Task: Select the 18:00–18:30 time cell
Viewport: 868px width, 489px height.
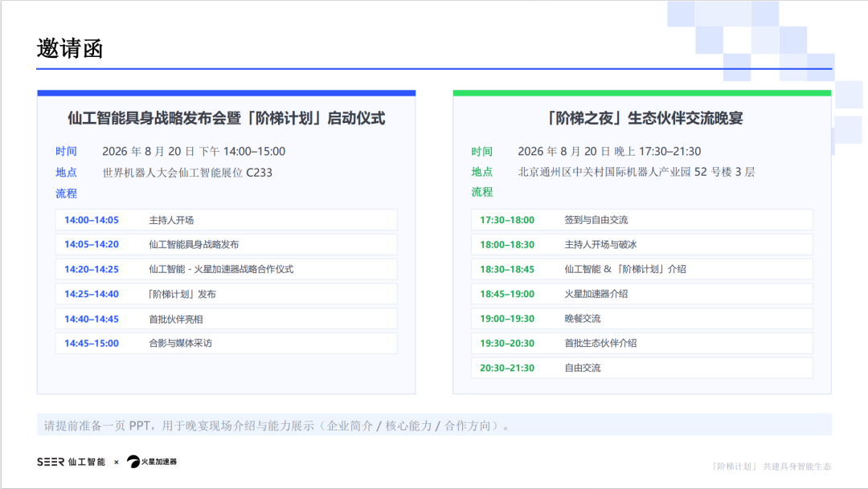Action: [507, 244]
